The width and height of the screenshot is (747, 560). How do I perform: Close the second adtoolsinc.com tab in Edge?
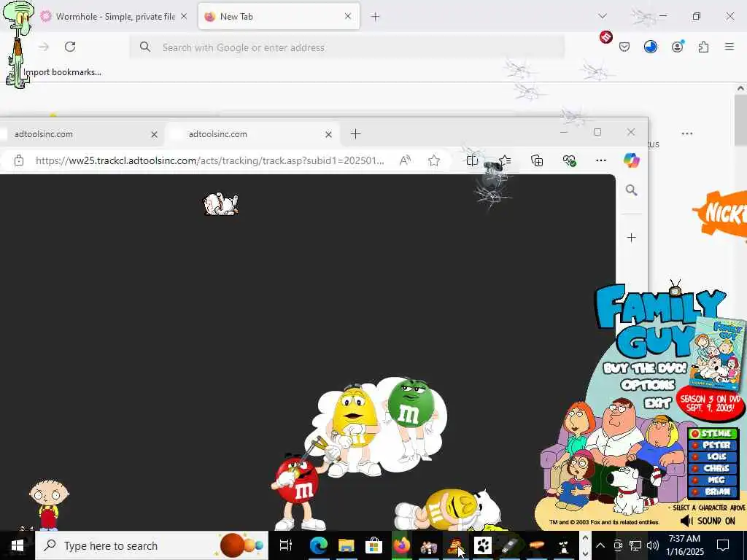point(328,135)
